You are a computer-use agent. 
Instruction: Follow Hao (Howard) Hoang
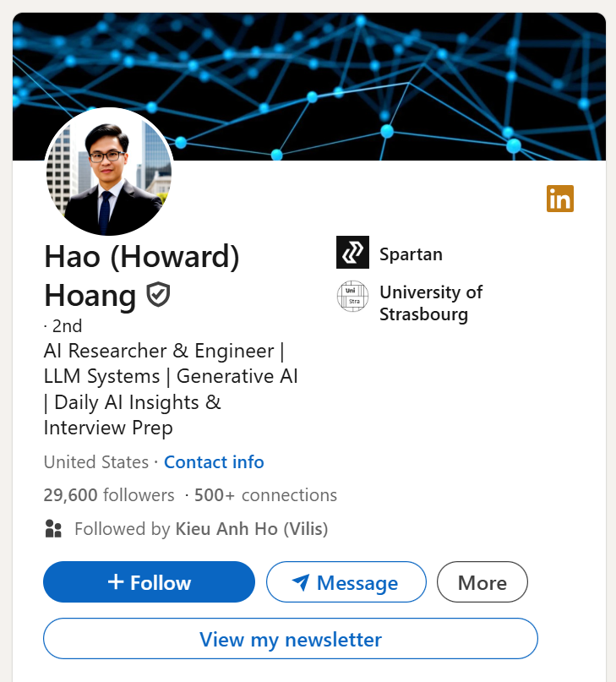(x=149, y=582)
